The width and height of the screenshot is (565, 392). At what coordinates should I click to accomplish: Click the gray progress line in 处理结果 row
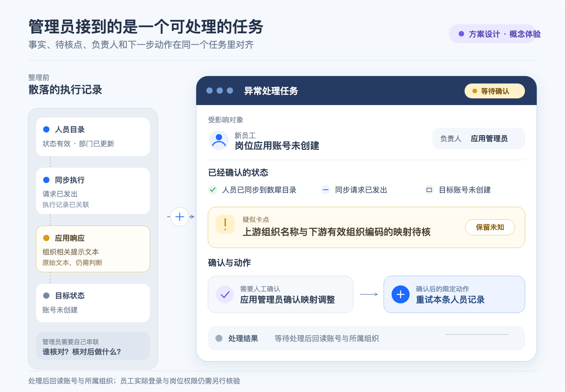477,334
